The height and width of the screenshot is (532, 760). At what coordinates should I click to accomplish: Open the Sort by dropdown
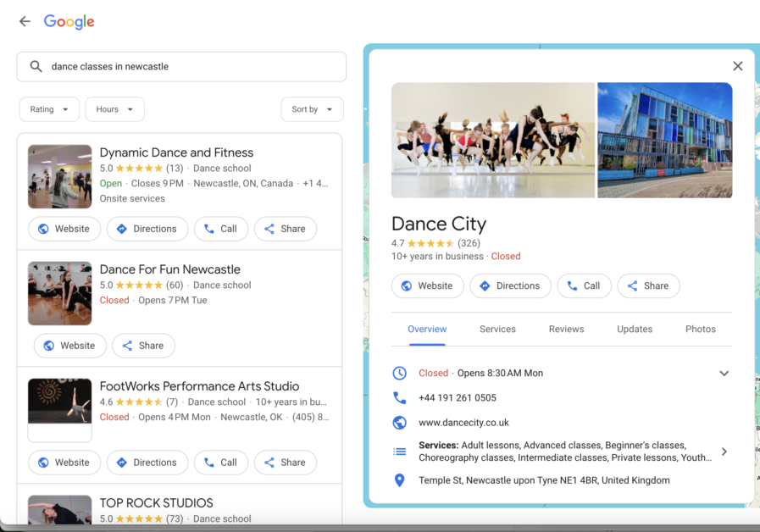coord(312,109)
